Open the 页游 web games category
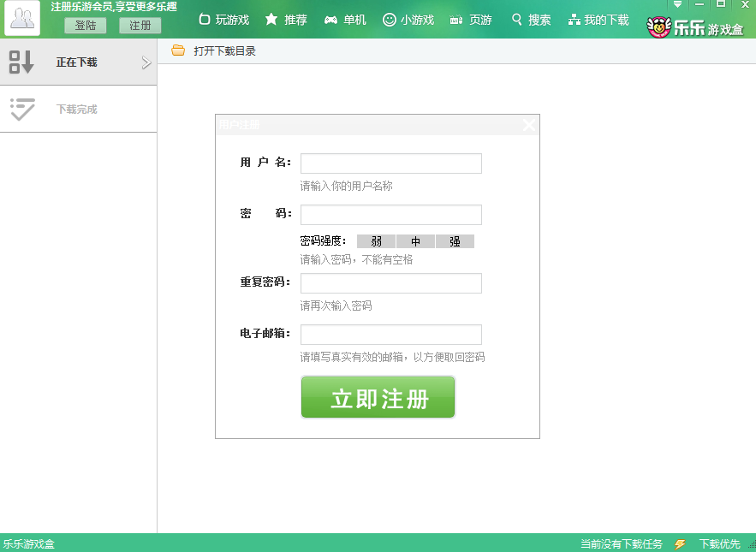This screenshot has width=756, height=552. pyautogui.click(x=471, y=20)
